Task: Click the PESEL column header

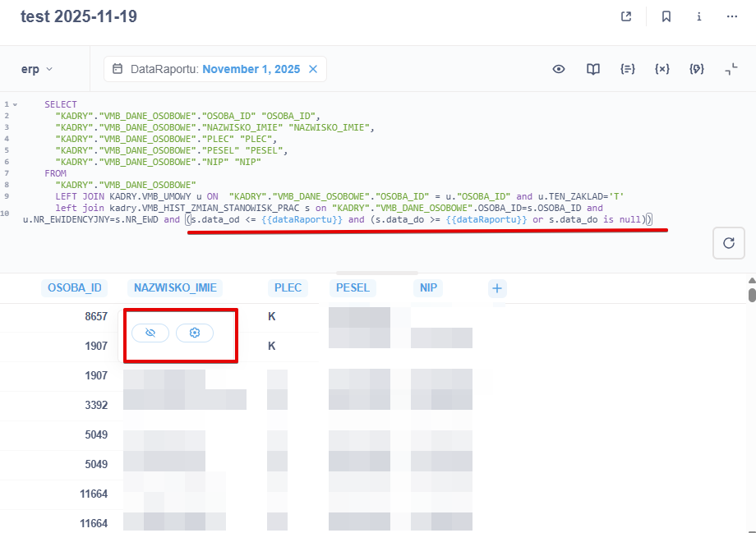Action: [353, 287]
